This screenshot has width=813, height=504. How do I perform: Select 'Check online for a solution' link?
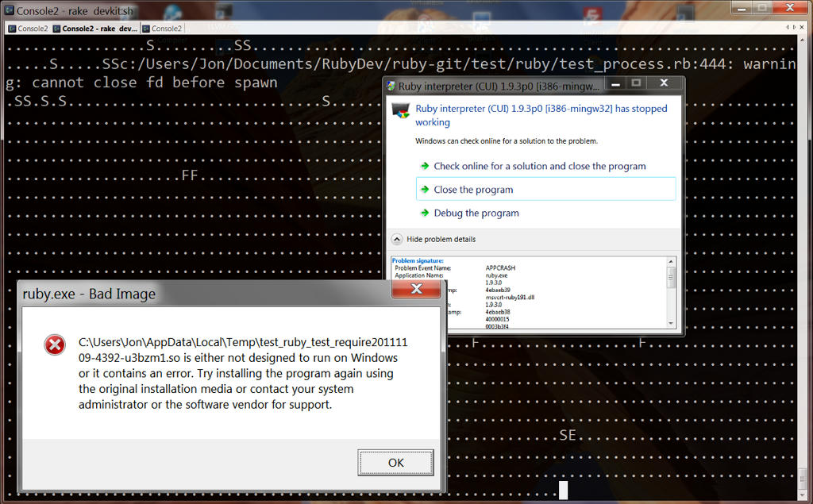[x=539, y=166]
